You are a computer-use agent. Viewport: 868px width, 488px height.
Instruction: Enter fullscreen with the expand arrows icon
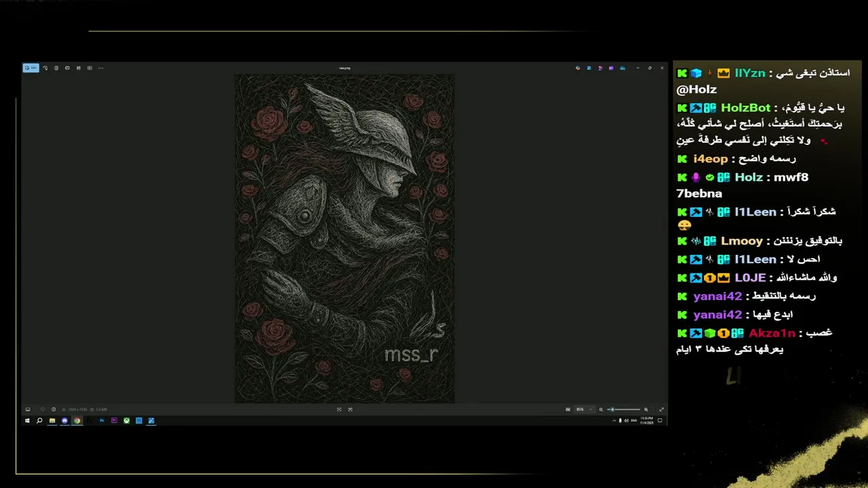coord(661,409)
